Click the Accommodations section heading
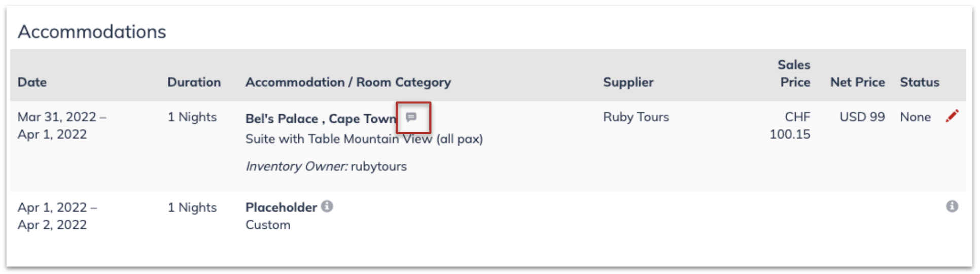The height and width of the screenshot is (274, 980). coord(92,31)
